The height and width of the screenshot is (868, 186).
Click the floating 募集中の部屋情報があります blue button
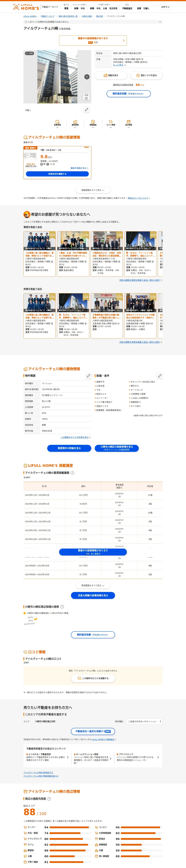[x=93, y=552]
